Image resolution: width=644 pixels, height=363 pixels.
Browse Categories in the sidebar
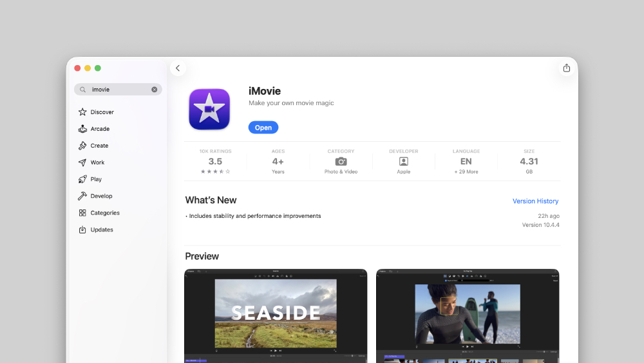(x=104, y=213)
